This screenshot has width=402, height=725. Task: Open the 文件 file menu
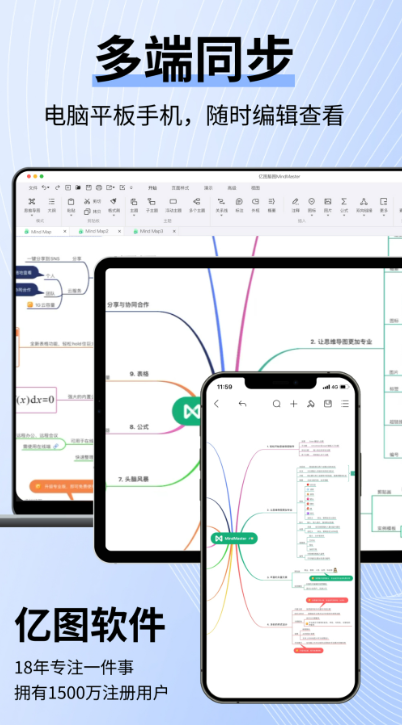[x=33, y=188]
